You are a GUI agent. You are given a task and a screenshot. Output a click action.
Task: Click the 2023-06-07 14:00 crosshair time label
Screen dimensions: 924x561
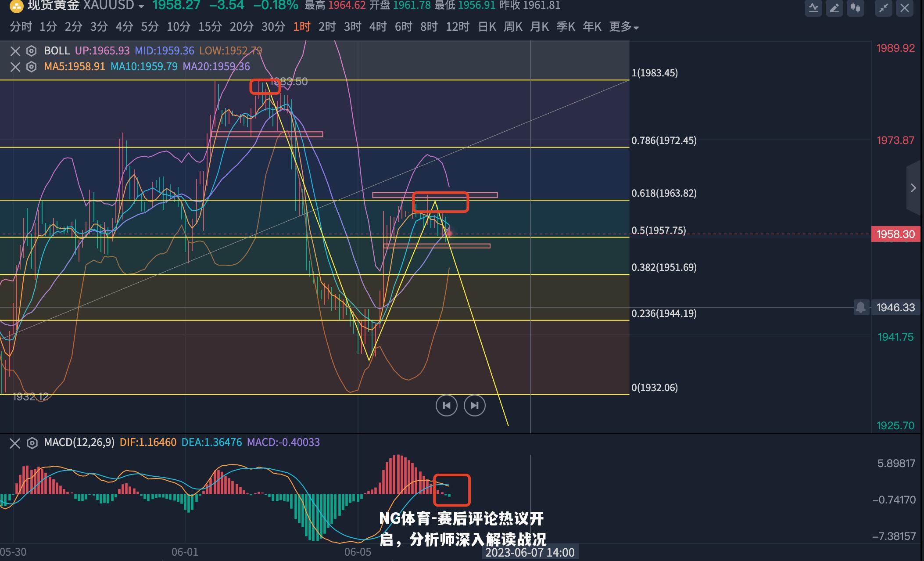[530, 553]
